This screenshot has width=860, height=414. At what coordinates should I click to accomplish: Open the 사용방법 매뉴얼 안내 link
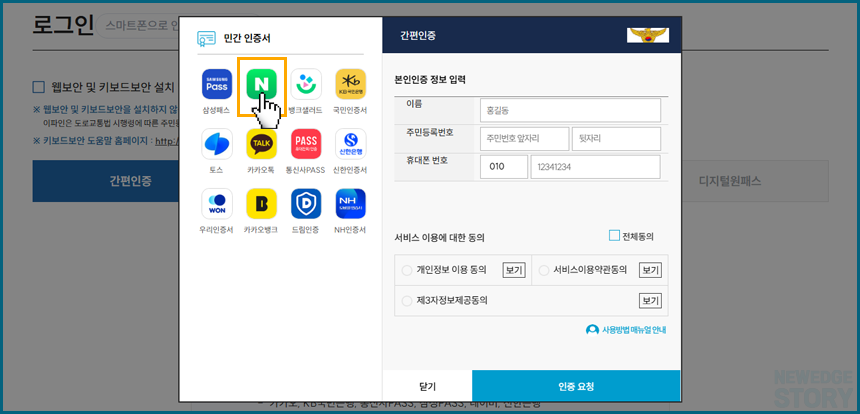click(626, 330)
